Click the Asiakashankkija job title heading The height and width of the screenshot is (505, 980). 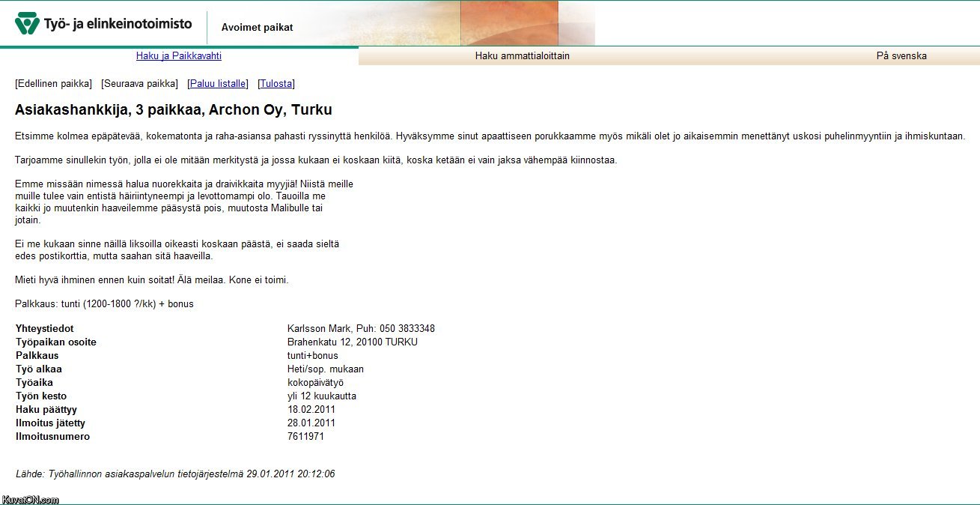[174, 110]
